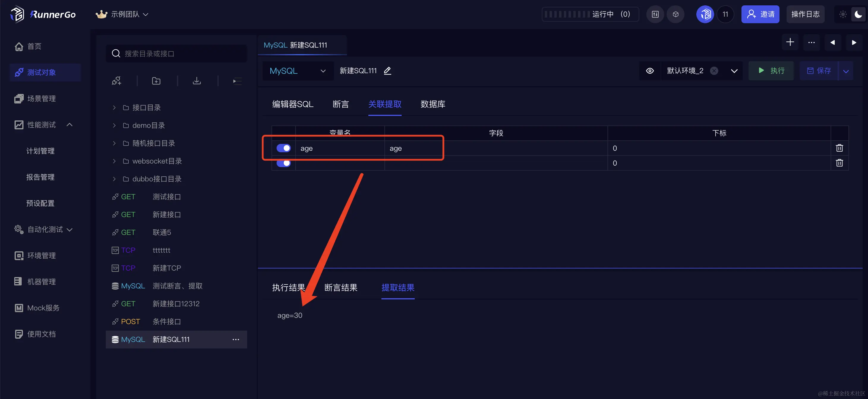Expand the demo目录 folder
868x399 pixels.
tap(114, 125)
